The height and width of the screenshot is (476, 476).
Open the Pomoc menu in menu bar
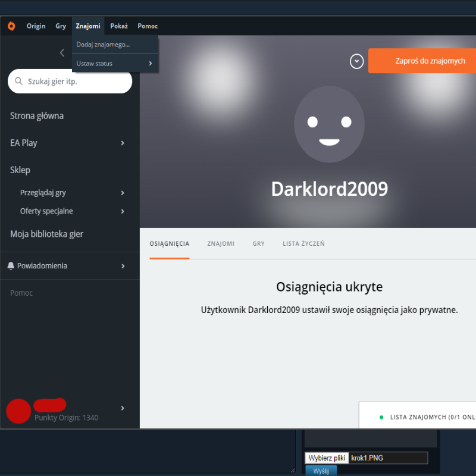(148, 26)
